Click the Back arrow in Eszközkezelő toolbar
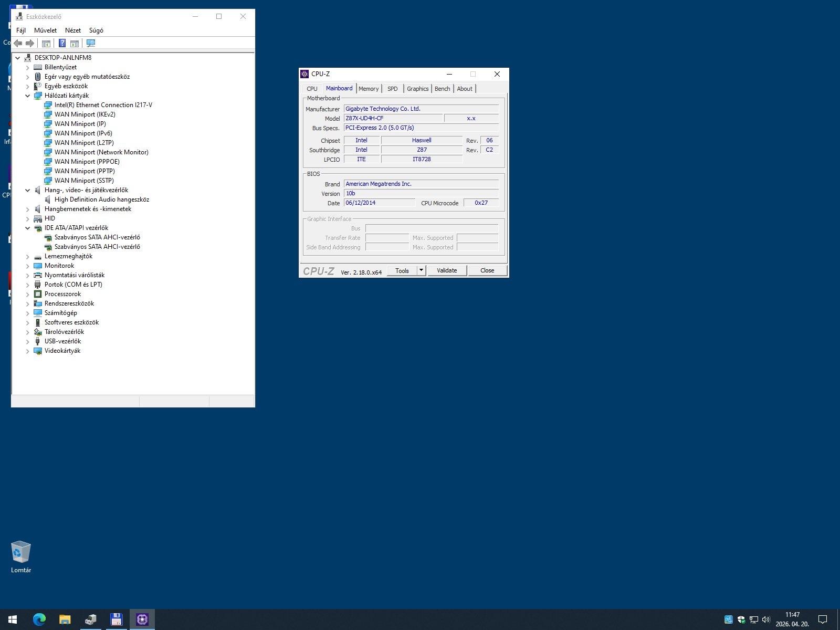840x630 pixels. point(18,43)
